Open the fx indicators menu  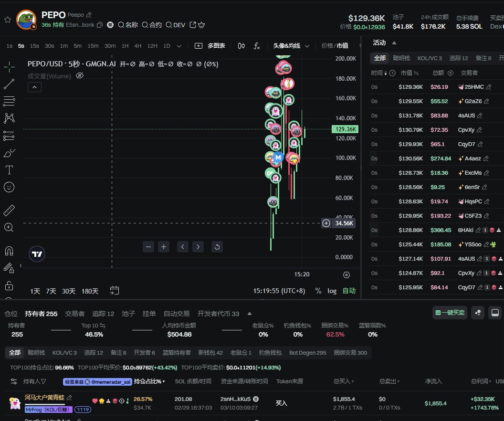point(256,46)
